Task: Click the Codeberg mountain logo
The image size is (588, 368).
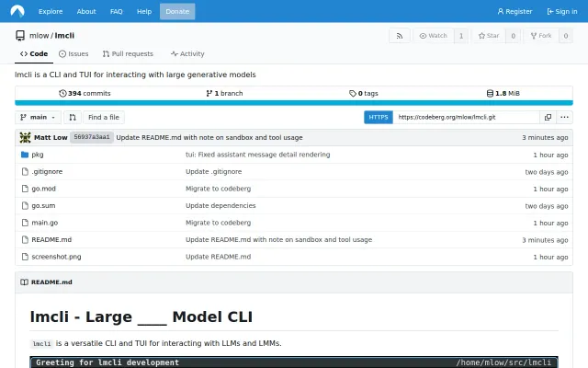Action: point(17,11)
